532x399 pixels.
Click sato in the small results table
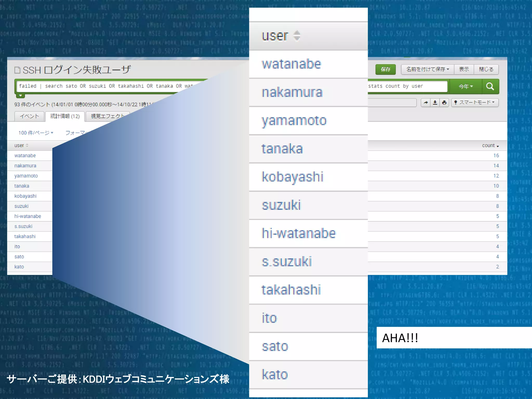click(19, 257)
